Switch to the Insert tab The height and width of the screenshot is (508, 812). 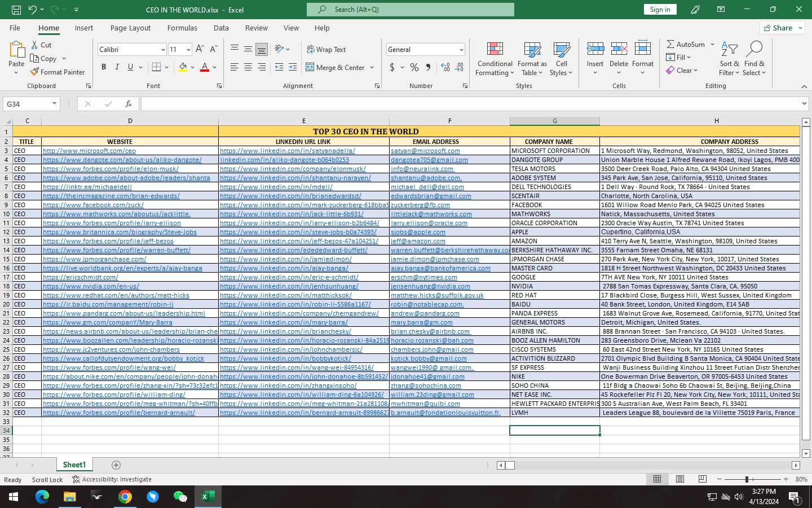coord(84,28)
